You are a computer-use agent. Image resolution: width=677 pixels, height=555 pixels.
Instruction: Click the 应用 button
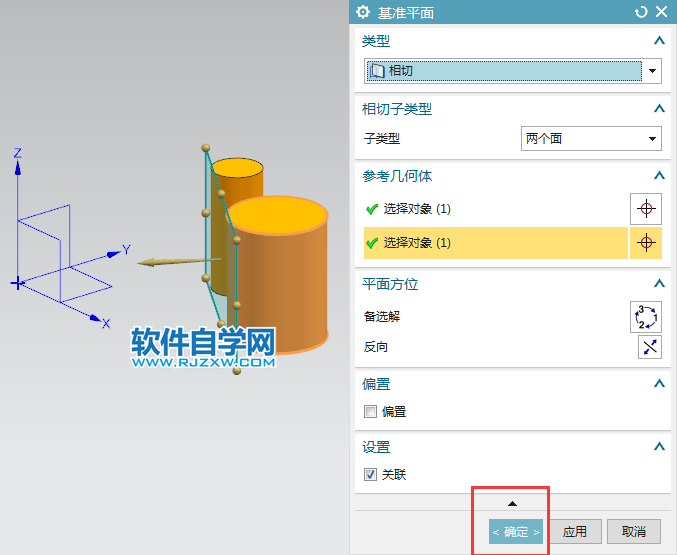click(575, 532)
